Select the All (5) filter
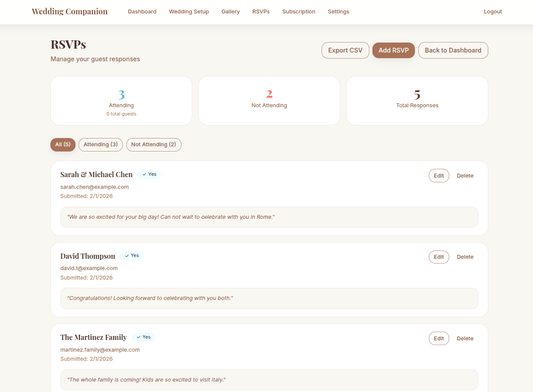Image resolution: width=533 pixels, height=392 pixels. point(63,145)
